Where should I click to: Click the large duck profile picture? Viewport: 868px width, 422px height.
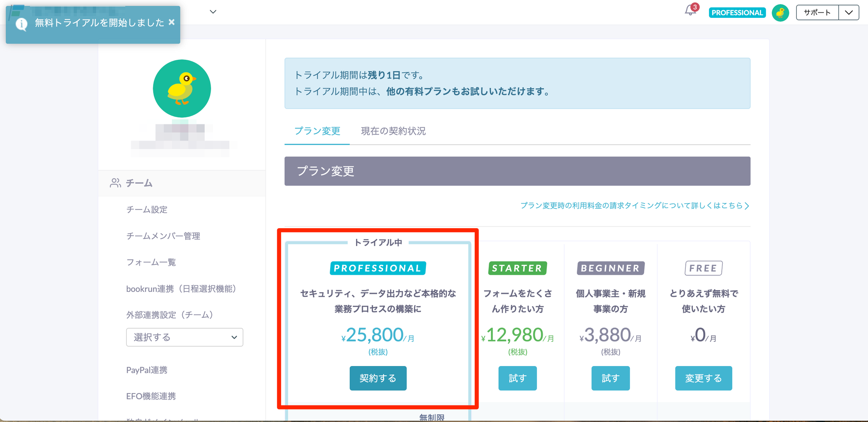[182, 89]
